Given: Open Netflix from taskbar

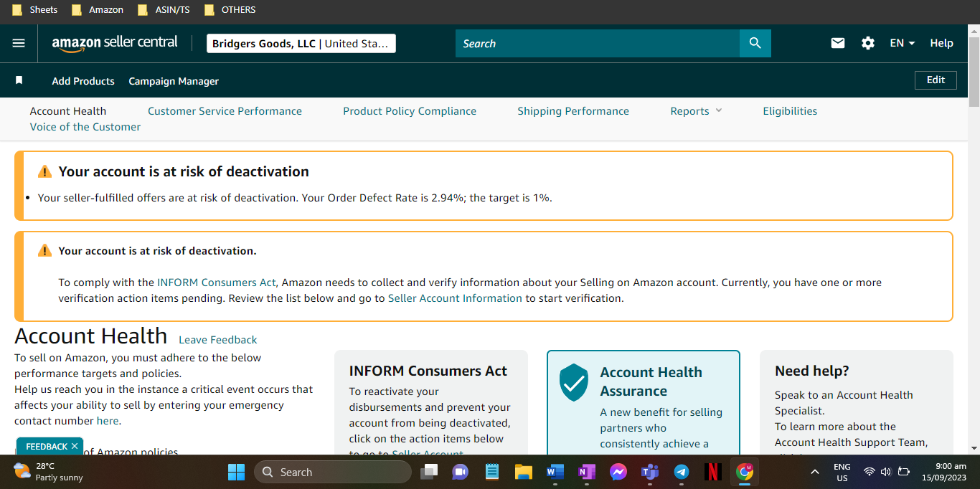Looking at the screenshot, I should [x=713, y=472].
